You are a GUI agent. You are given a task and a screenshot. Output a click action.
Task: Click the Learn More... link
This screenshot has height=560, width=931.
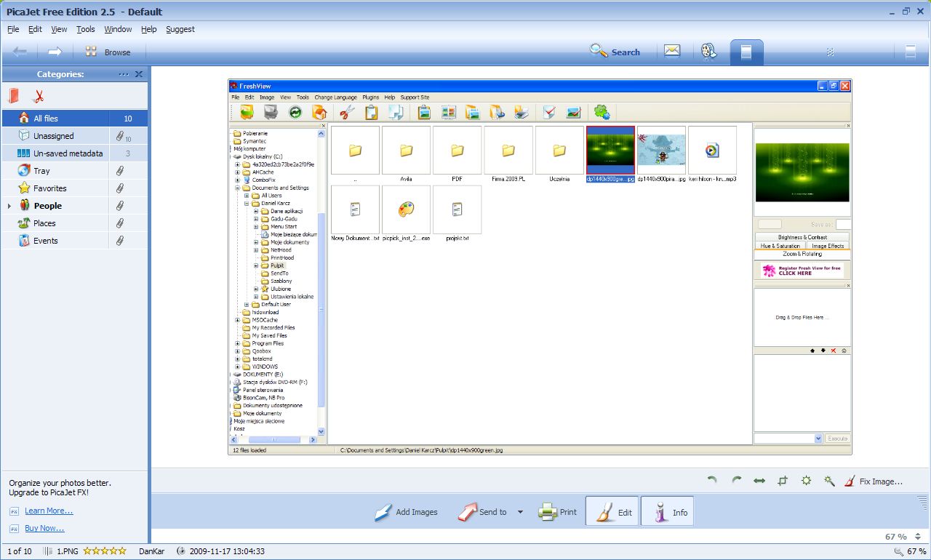49,511
